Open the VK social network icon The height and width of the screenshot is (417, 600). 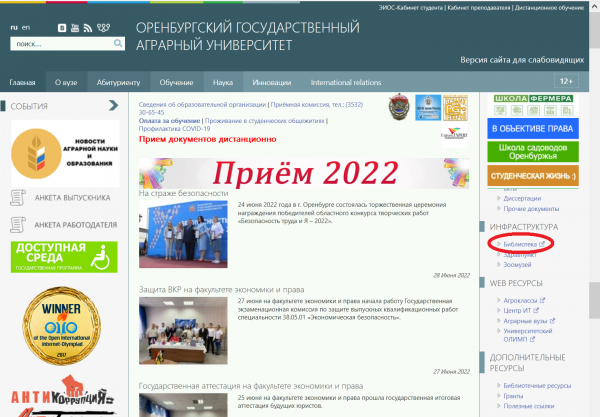[x=62, y=28]
